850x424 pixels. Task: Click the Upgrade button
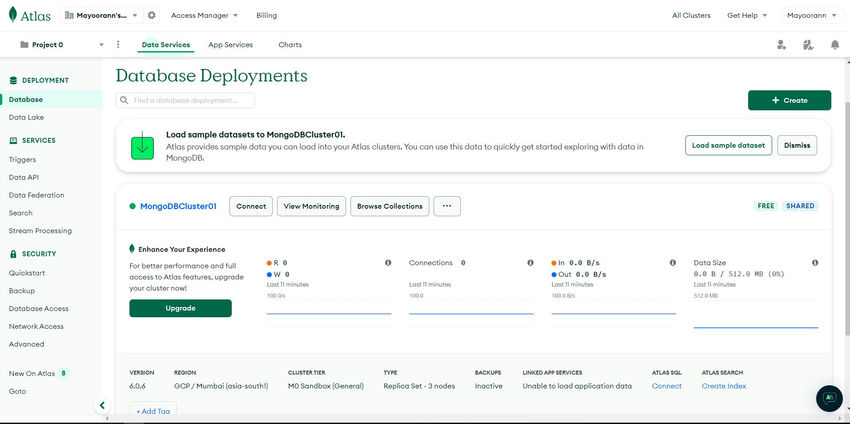pyautogui.click(x=181, y=308)
